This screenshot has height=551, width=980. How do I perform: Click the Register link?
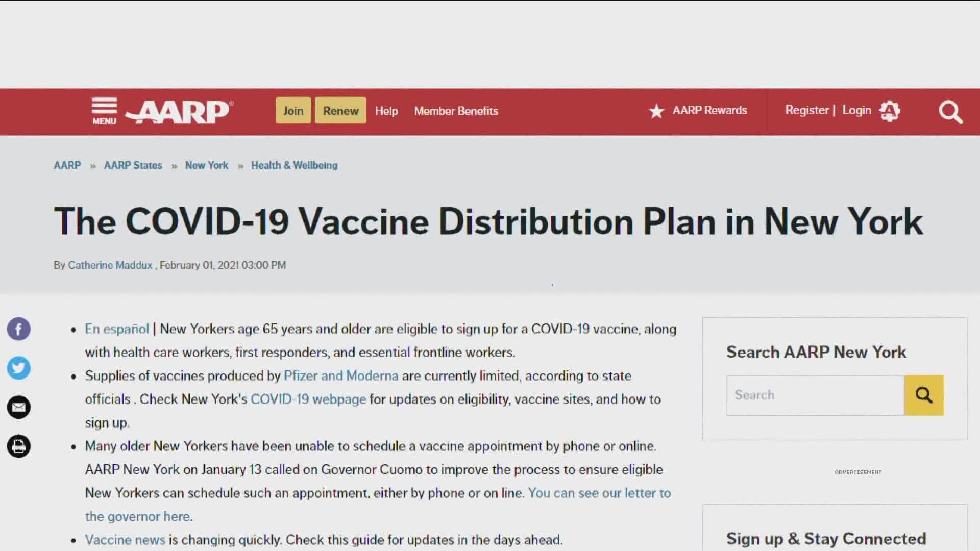click(806, 110)
